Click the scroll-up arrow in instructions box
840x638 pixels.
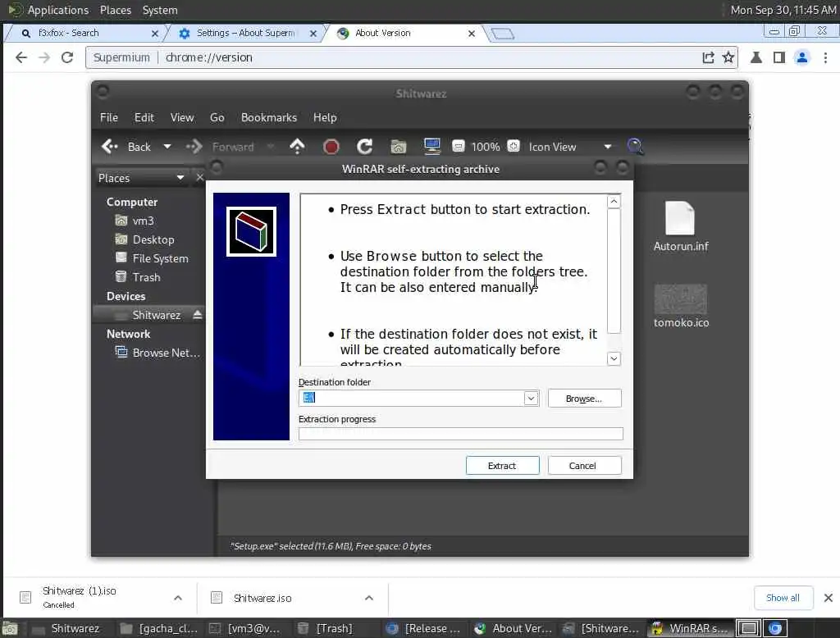(x=614, y=202)
